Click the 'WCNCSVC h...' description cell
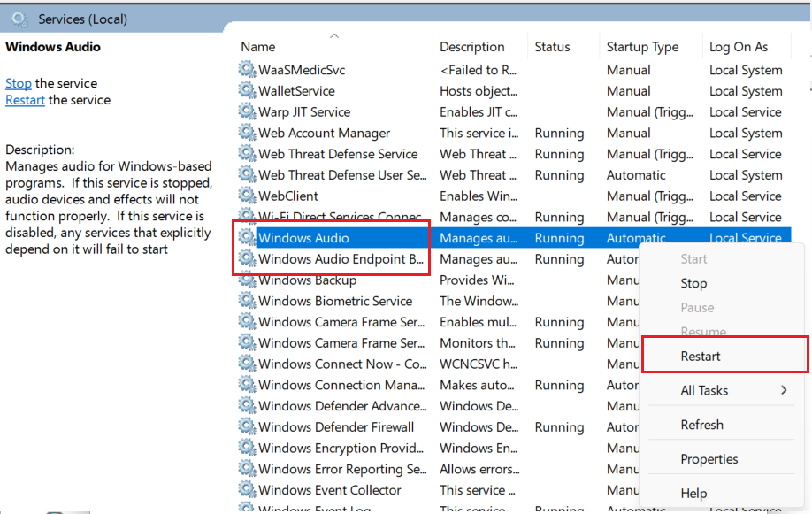812x514 pixels. pos(479,364)
